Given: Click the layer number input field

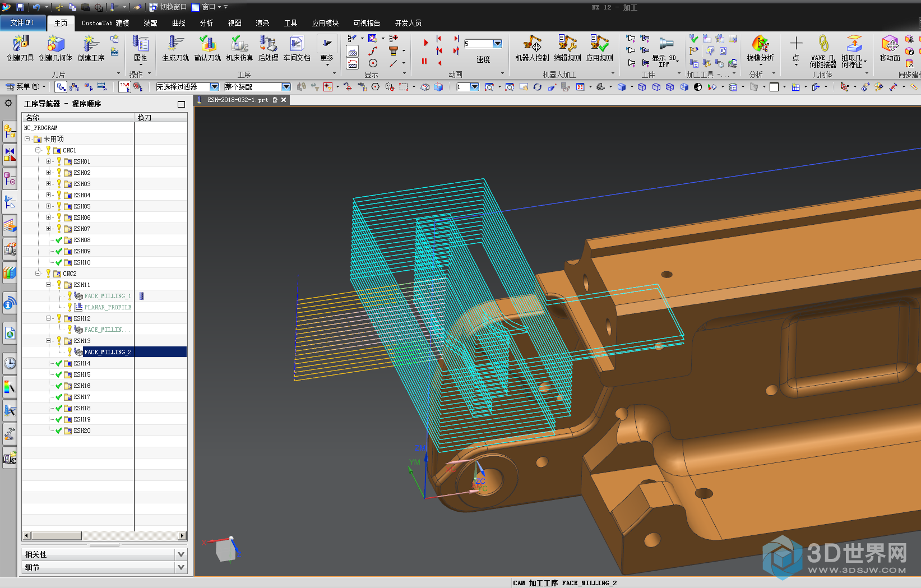Looking at the screenshot, I should click(x=463, y=87).
